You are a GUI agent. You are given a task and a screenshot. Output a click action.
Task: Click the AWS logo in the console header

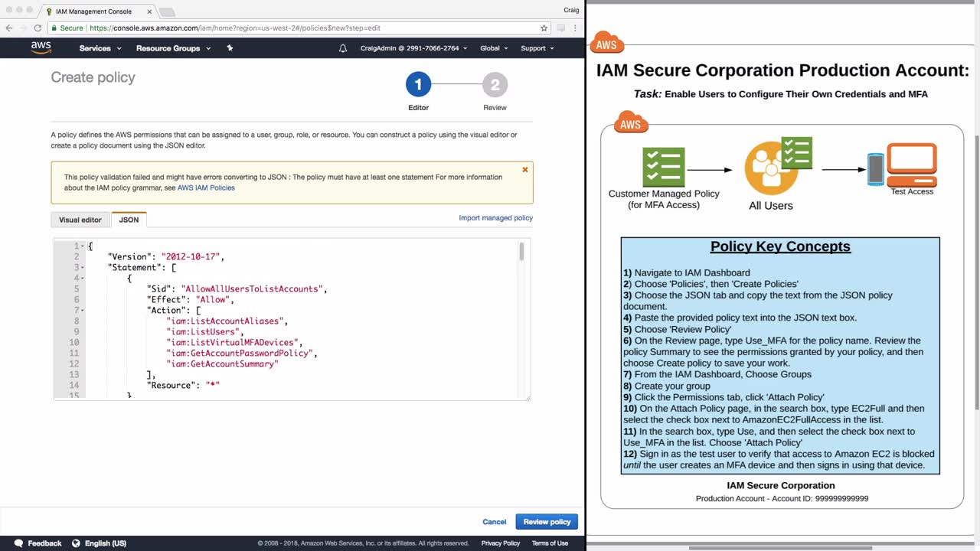point(41,47)
